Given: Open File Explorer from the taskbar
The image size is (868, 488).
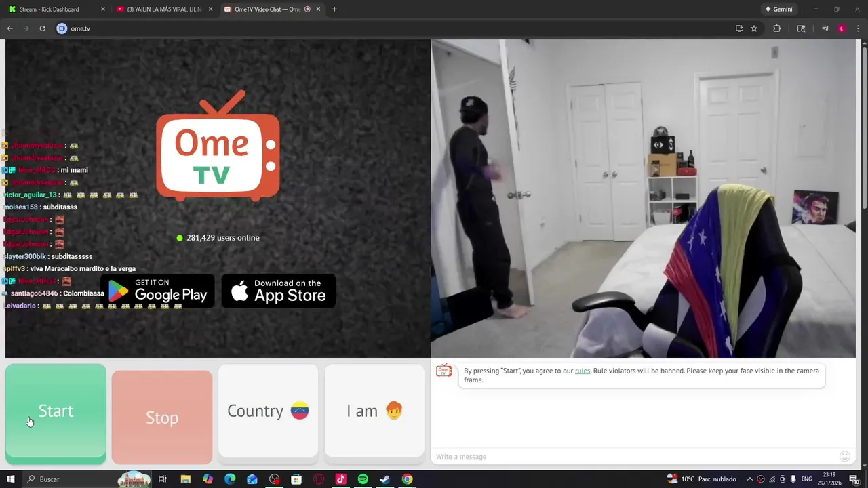Looking at the screenshot, I should pyautogui.click(x=185, y=479).
